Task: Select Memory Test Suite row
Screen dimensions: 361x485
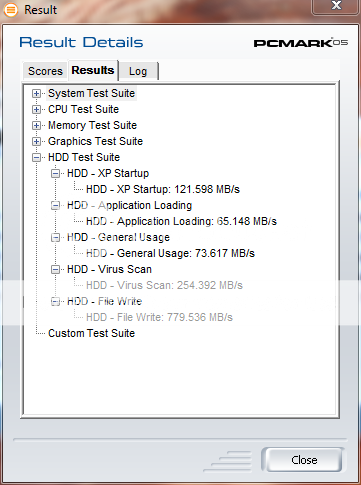Action: tap(92, 125)
